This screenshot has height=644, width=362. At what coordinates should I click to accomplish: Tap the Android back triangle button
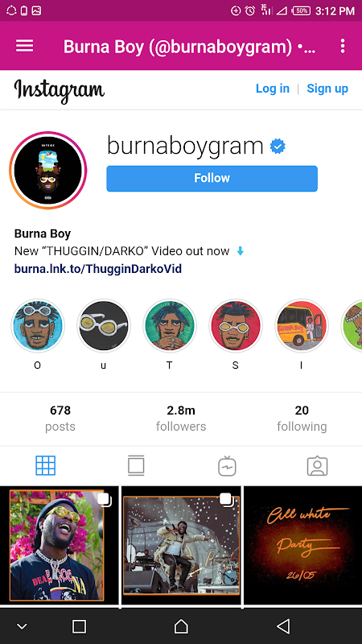pos(283,626)
